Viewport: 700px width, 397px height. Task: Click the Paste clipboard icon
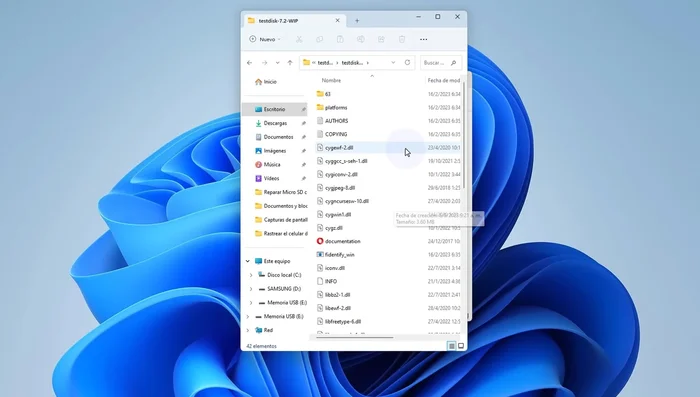pyautogui.click(x=340, y=39)
